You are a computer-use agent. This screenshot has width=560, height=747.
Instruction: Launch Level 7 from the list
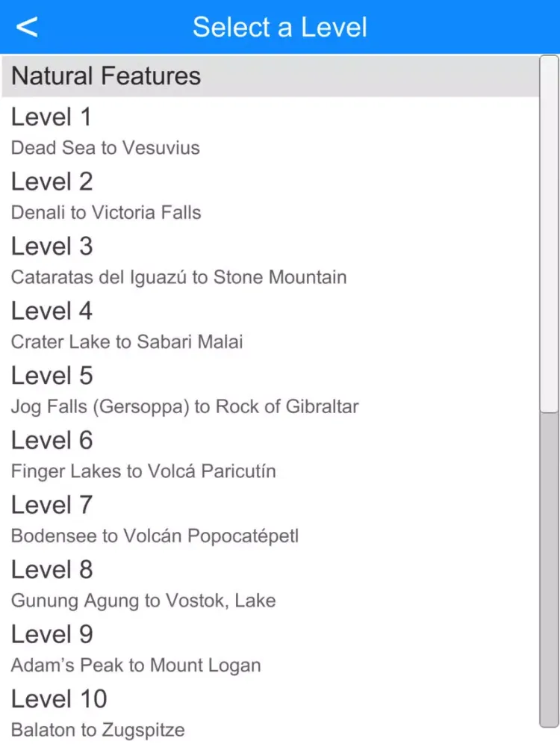coord(52,505)
